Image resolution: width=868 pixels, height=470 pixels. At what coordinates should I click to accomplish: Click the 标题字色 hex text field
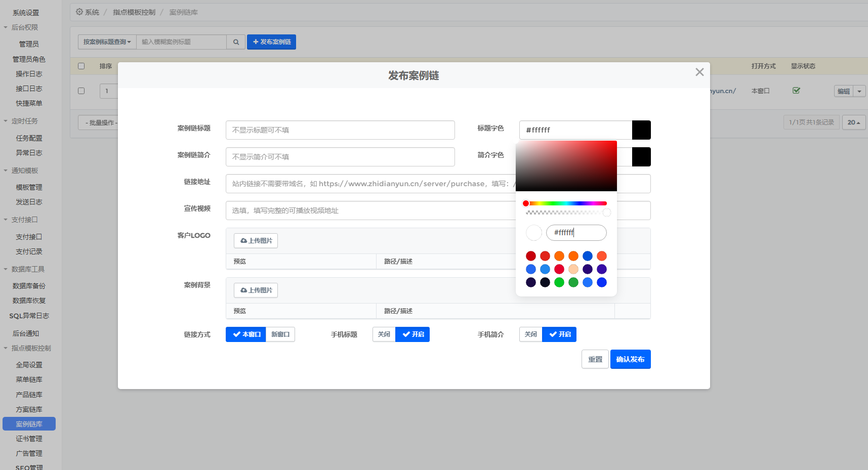[x=575, y=130]
